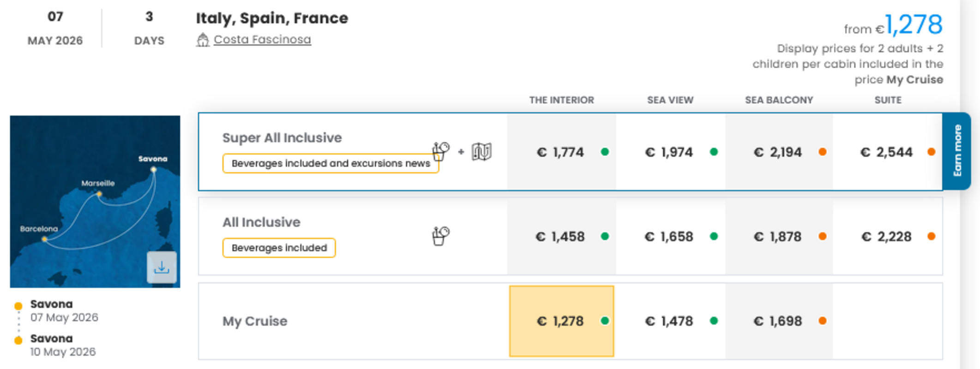Click the excursions map icon
Viewport: 980px width, 369px height.
pos(481,151)
